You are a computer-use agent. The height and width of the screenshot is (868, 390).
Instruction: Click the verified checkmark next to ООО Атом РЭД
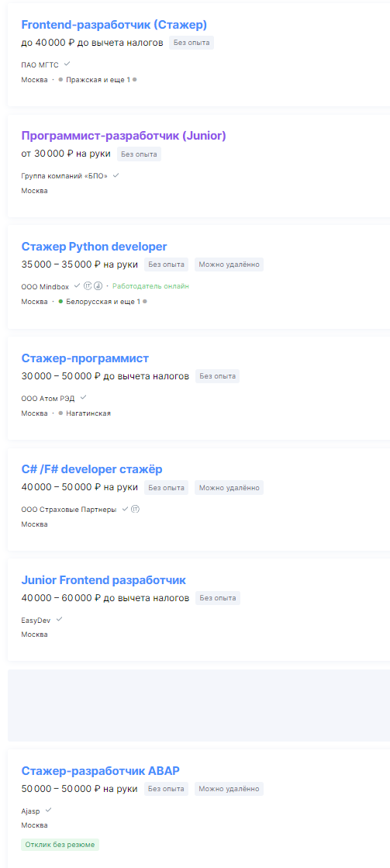pyautogui.click(x=84, y=397)
